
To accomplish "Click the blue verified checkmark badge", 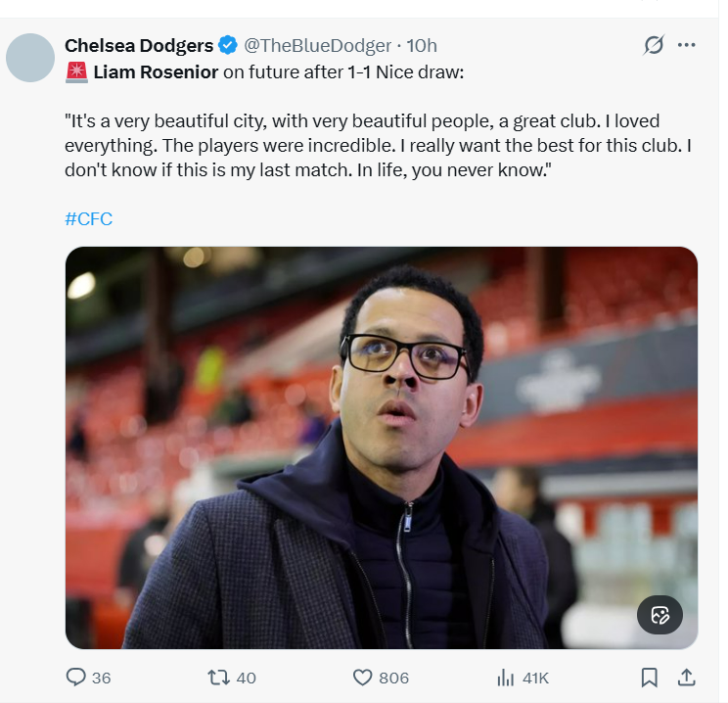I will coord(228,45).
